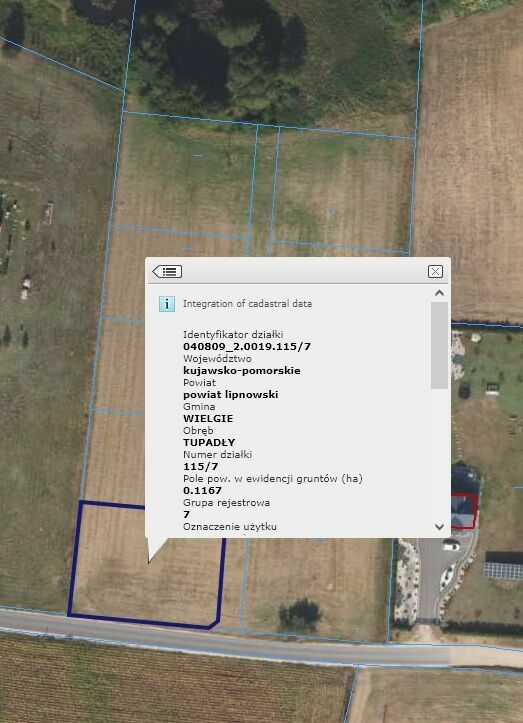Click the dark tree beside the road
The width and height of the screenshot is (523, 723).
pyautogui.click(x=300, y=615)
